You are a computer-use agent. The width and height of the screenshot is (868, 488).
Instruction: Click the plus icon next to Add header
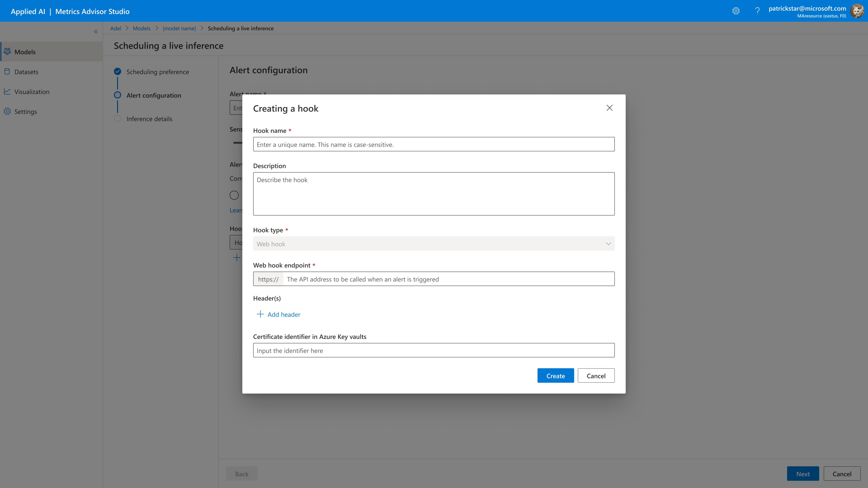[260, 314]
